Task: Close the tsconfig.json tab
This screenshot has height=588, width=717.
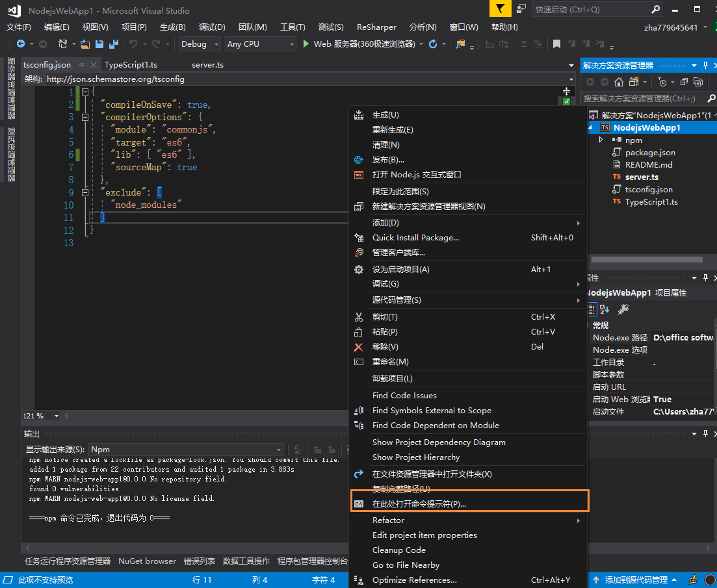Action: tap(94, 65)
